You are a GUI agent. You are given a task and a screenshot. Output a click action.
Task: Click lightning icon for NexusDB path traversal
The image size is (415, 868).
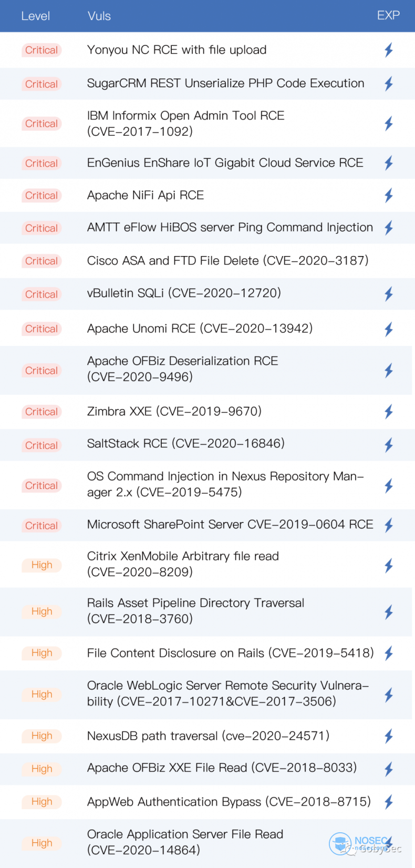[389, 736]
